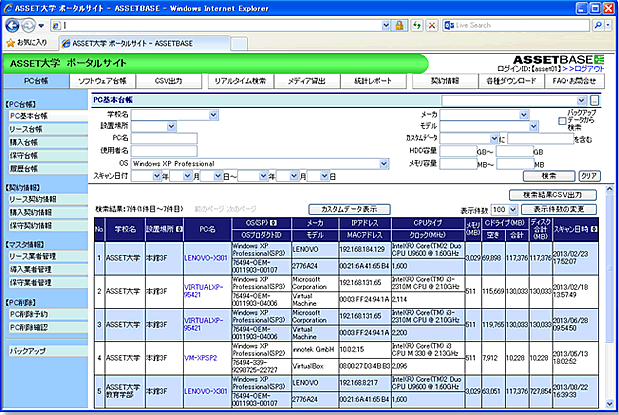619x415 pixels.
Task: Open Favorites via the star icon
Action: click(11, 43)
